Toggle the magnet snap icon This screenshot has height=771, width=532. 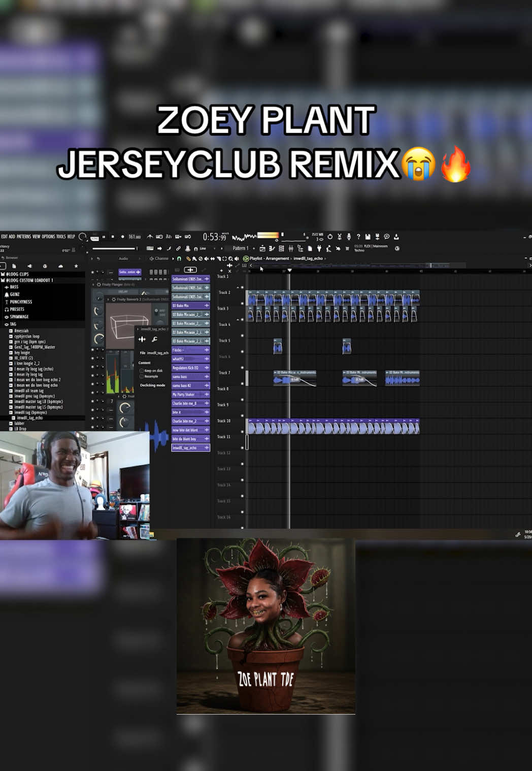tap(179, 259)
